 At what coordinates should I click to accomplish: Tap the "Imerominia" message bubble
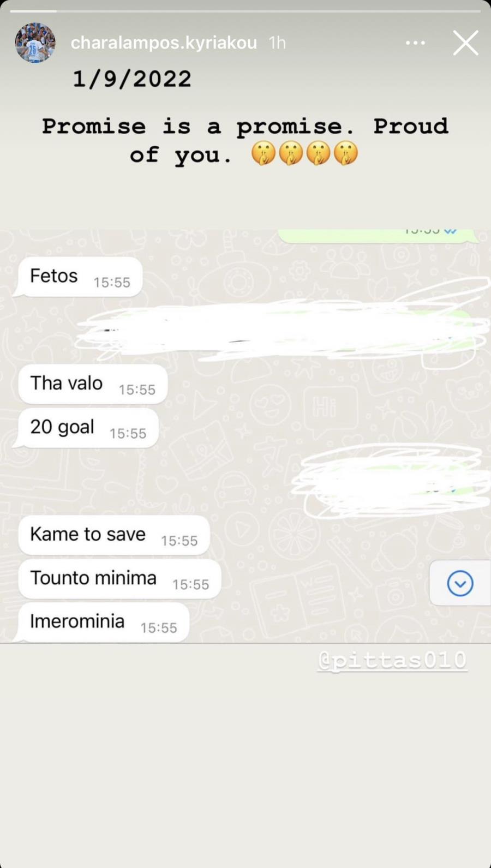point(104,622)
